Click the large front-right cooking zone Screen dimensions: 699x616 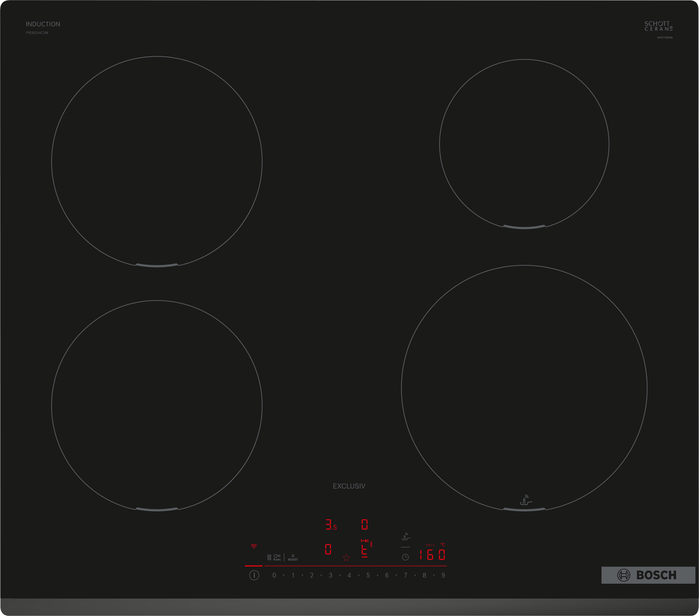tap(524, 388)
